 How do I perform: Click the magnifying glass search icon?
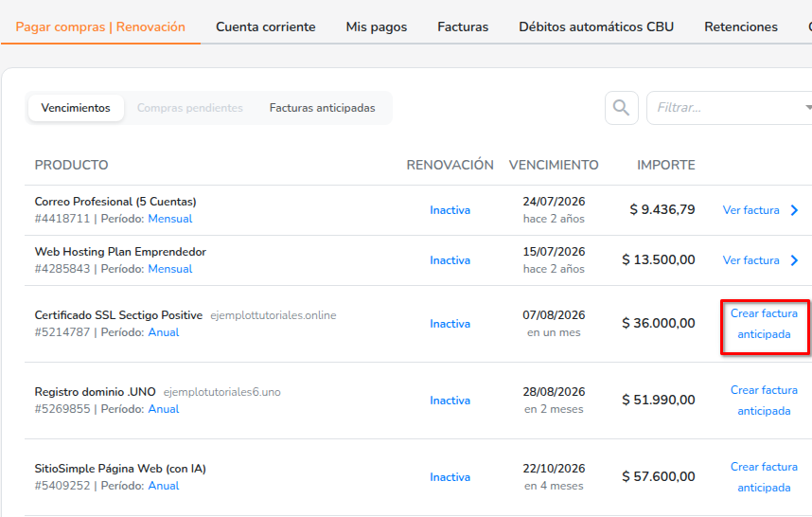[621, 108]
